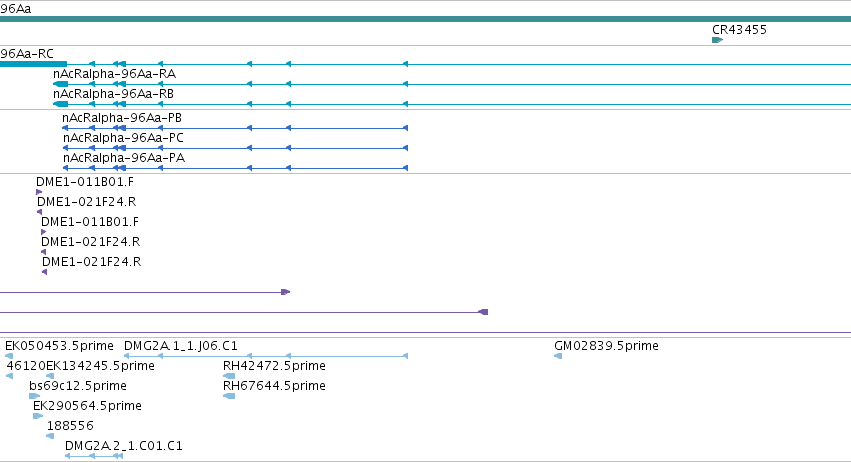Select the RH42472.5prime EST glyph
This screenshot has height=462, width=851.
point(229,376)
